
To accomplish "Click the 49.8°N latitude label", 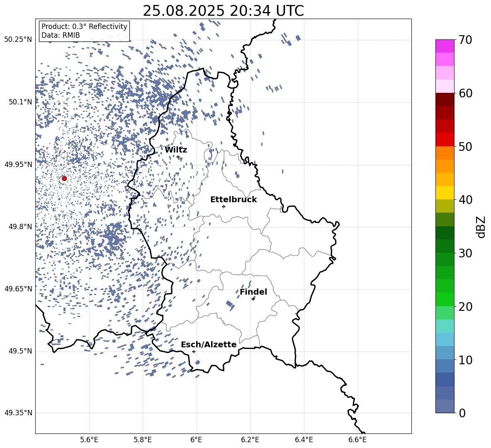I will tap(20, 227).
